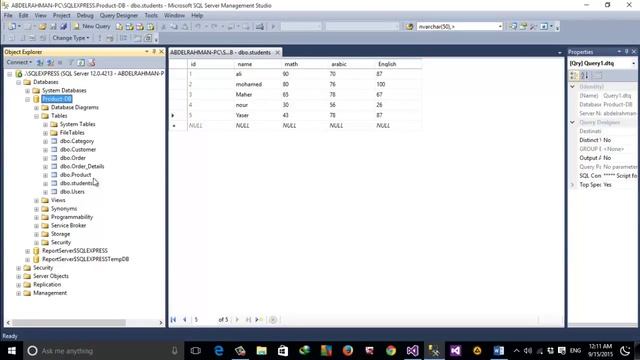Show the Diagram pane icon
The height and width of the screenshot is (360, 640).
pos(11,38)
